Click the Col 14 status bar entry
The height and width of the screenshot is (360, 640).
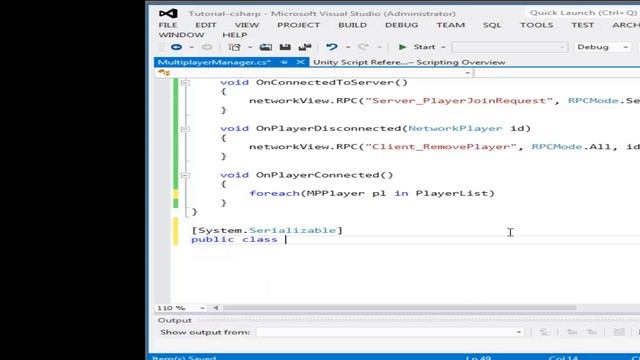[x=563, y=358]
